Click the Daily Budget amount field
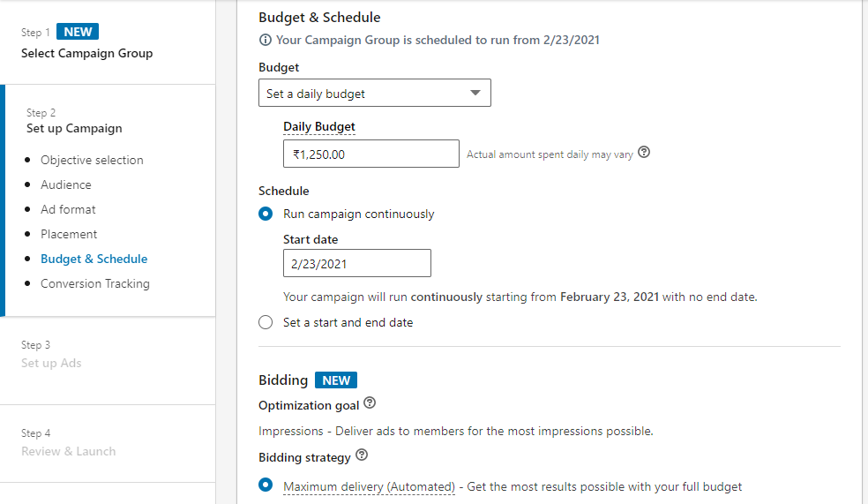This screenshot has height=504, width=868. pos(370,154)
